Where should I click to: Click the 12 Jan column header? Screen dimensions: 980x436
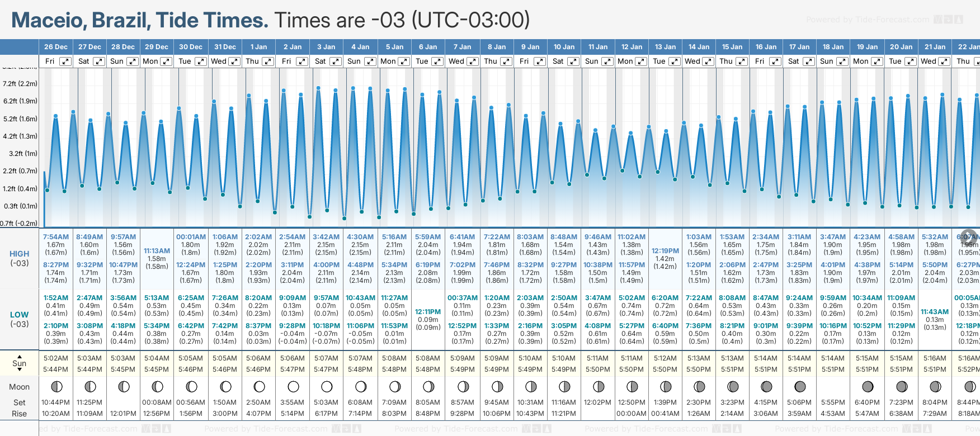(x=632, y=47)
